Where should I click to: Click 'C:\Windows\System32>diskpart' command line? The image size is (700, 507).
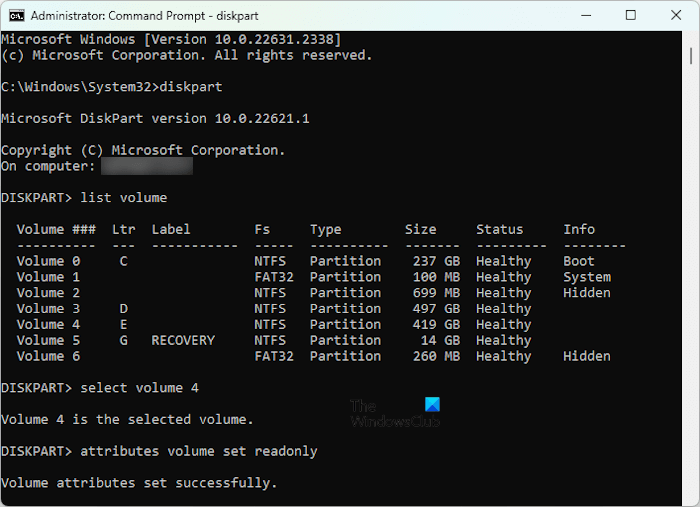112,87
